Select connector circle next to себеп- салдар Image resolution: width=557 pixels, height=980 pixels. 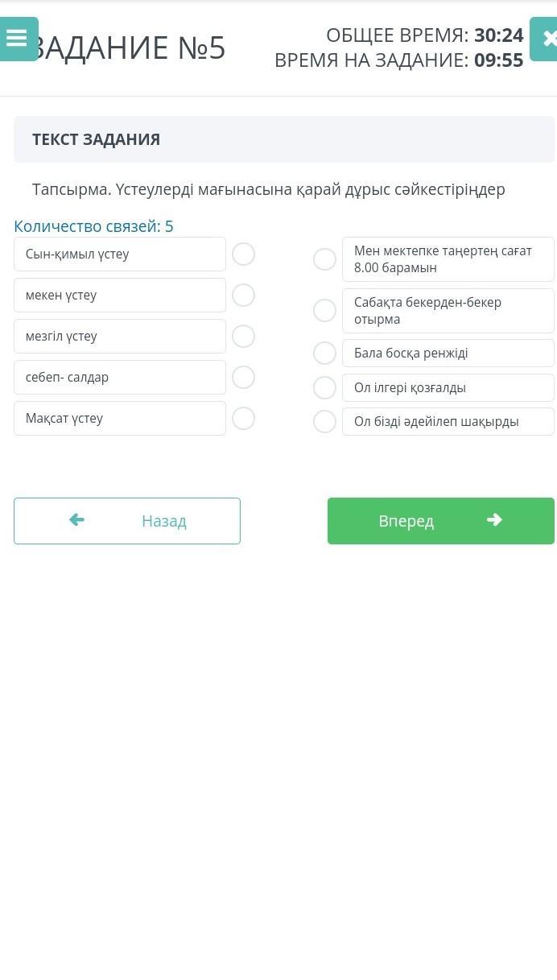(243, 378)
